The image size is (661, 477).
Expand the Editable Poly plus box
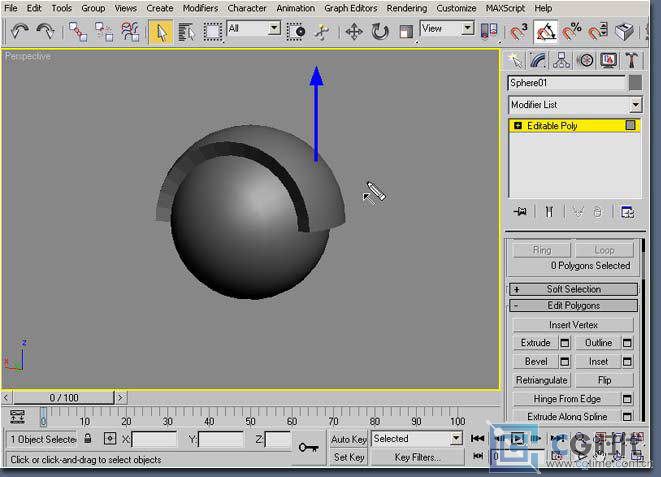[x=518, y=126]
